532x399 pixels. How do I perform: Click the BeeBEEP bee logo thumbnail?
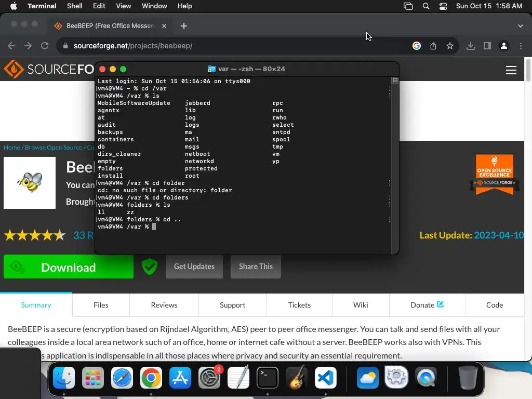[30, 183]
